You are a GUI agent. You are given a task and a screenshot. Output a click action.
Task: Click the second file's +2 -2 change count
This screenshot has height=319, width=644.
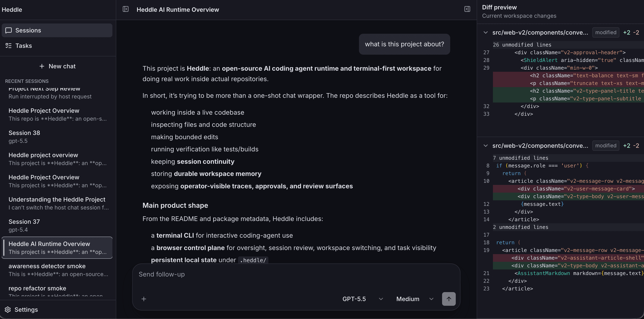pyautogui.click(x=631, y=146)
